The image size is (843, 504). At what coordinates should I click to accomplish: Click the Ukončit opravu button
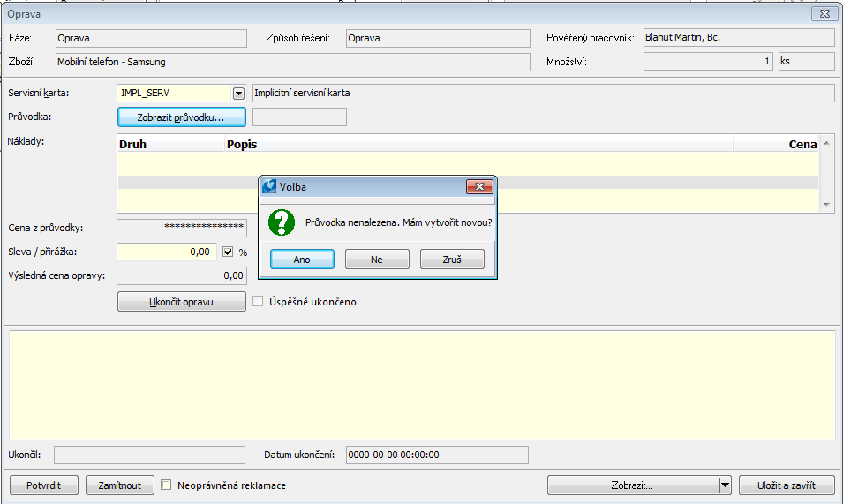[182, 302]
